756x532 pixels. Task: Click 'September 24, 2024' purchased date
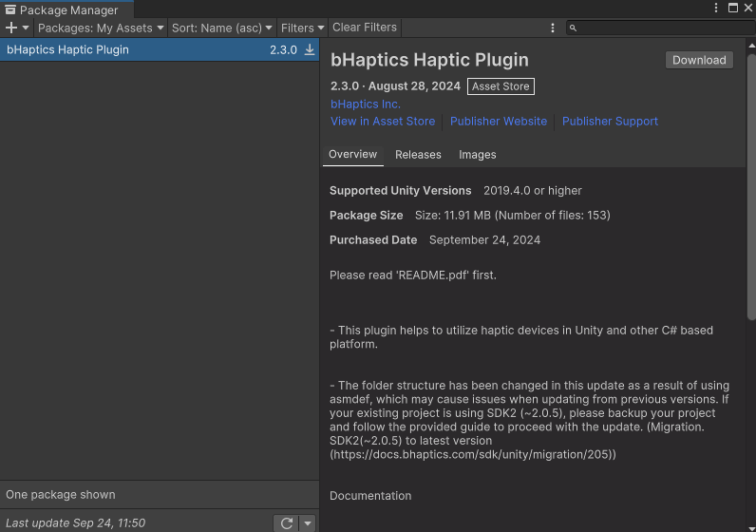pyautogui.click(x=484, y=240)
